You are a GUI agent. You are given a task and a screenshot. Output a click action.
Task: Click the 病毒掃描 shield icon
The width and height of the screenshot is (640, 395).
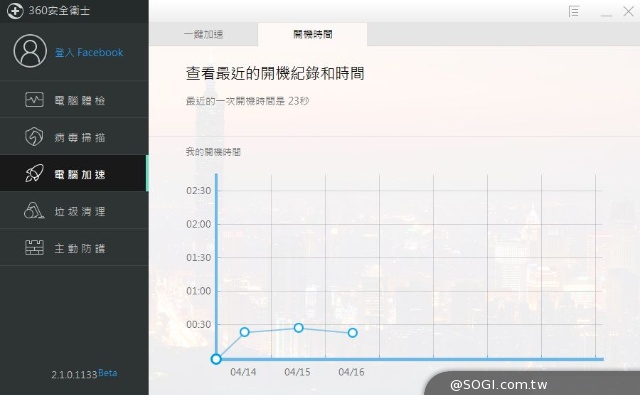coord(34,136)
